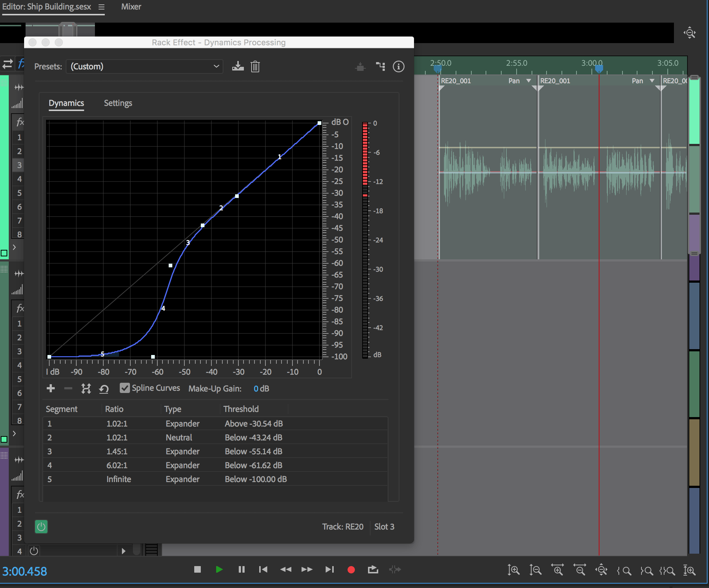The width and height of the screenshot is (709, 588).
Task: Invert the dynamics curve
Action: (86, 388)
